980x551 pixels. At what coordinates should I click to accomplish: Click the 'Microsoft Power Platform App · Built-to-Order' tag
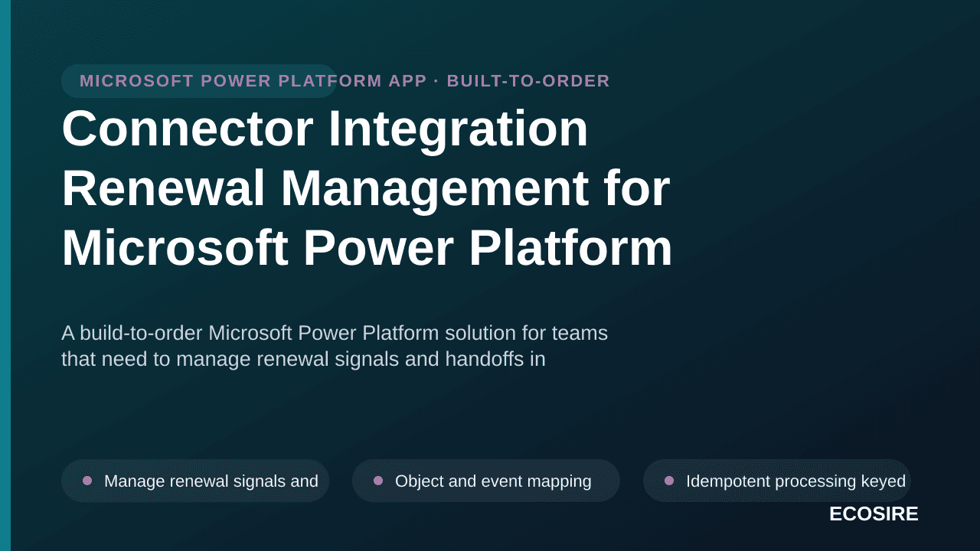[345, 81]
